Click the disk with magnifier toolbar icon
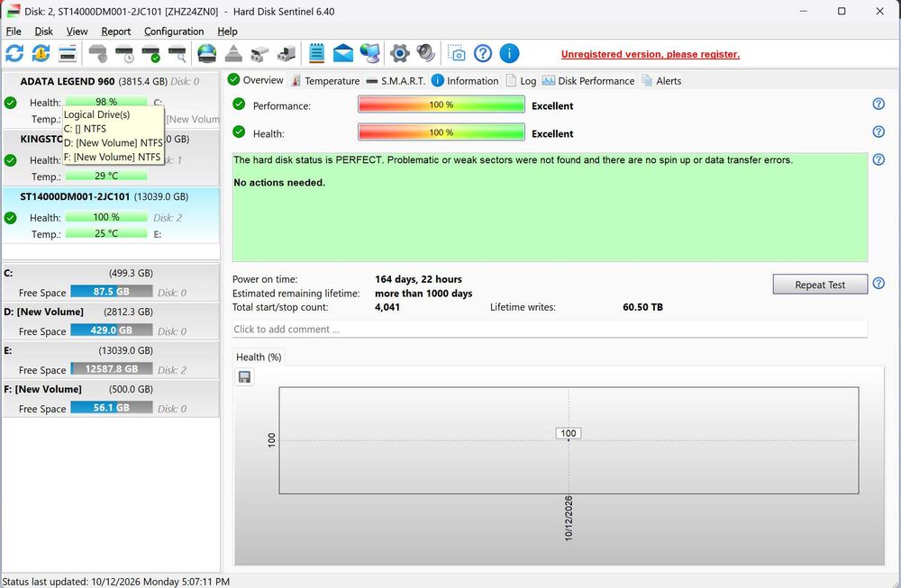The width and height of the screenshot is (901, 588). 177,53
